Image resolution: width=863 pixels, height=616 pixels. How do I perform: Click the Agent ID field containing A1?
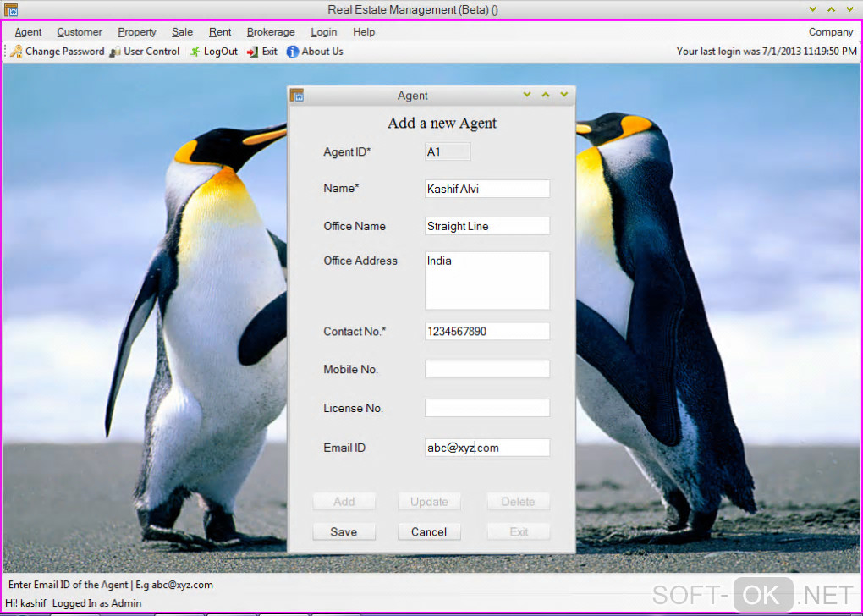pos(448,152)
